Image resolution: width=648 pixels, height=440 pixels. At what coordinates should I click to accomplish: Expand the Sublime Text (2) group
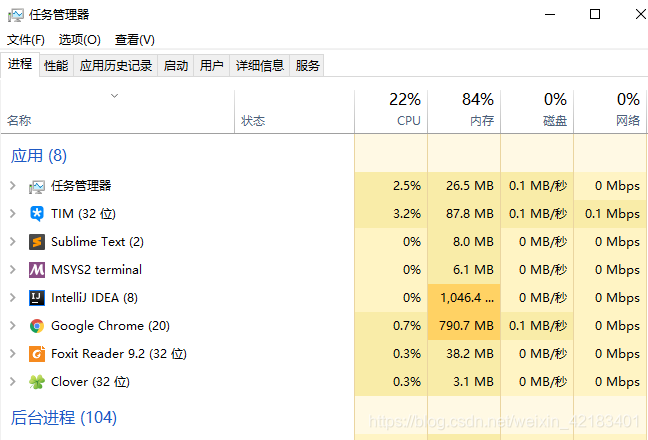pos(13,242)
